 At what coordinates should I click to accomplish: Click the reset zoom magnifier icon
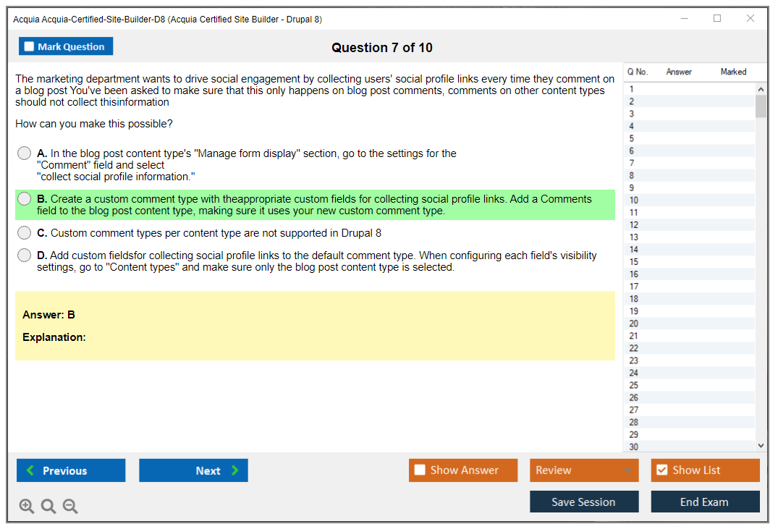pos(48,506)
